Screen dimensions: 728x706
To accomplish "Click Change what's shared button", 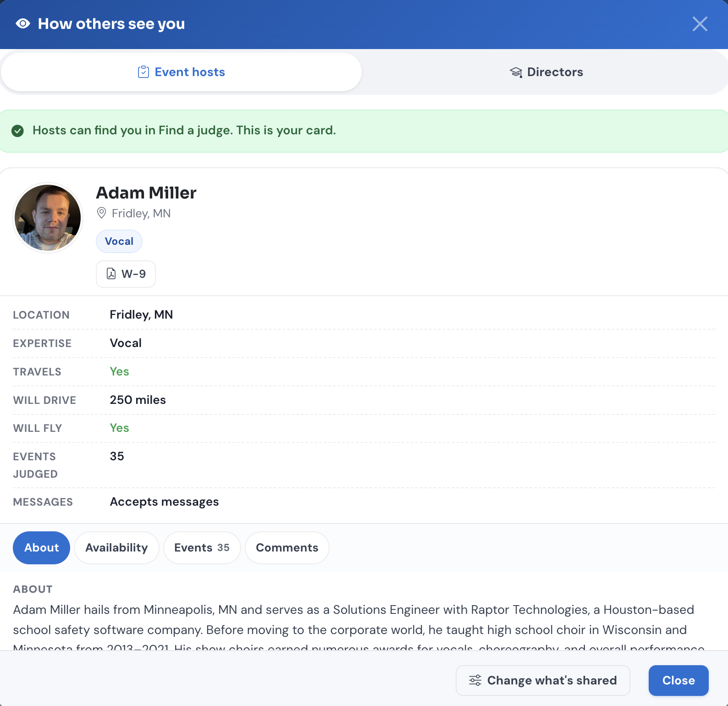I will (x=543, y=680).
